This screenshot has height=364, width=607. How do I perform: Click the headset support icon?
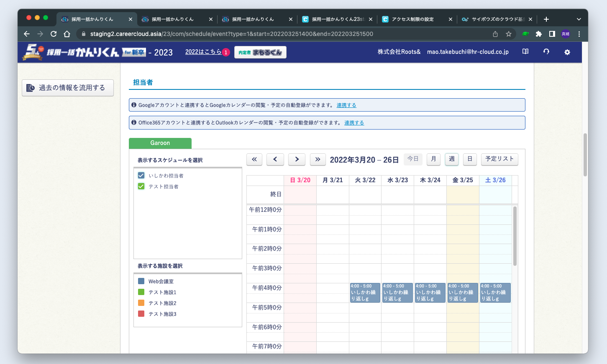click(546, 52)
